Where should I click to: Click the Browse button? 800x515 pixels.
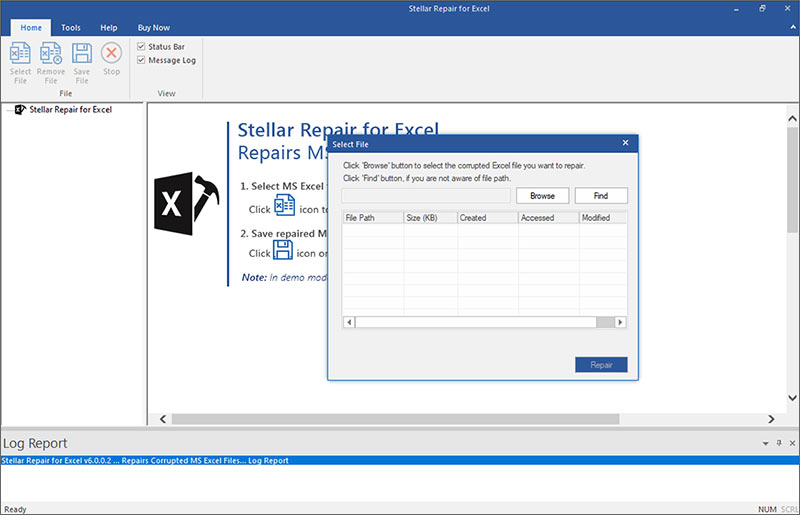tap(542, 195)
